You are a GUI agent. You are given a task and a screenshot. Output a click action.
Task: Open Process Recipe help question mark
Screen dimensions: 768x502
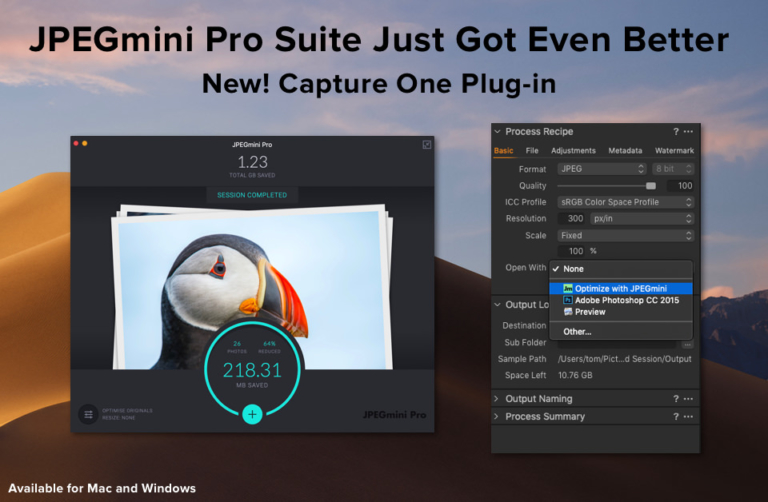(676, 131)
